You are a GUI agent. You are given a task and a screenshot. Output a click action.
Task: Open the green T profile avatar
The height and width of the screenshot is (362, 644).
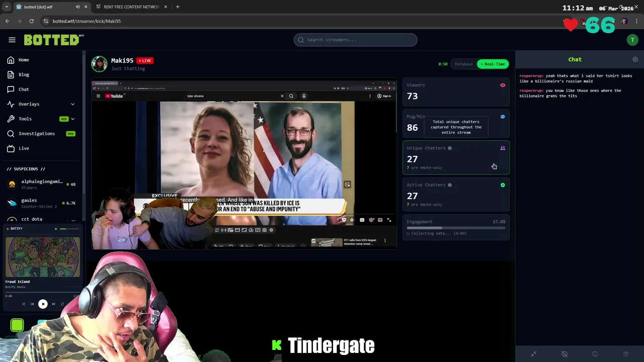632,40
